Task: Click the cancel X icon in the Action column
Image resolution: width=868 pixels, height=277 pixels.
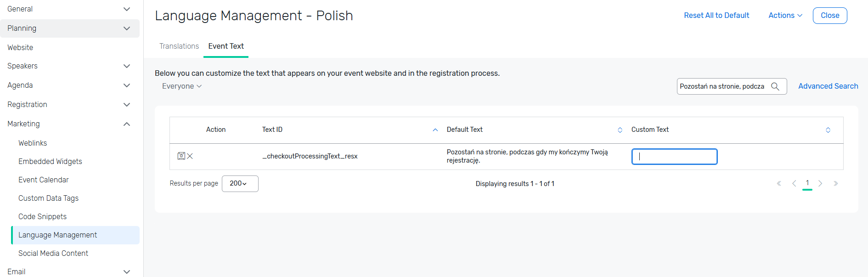Action: point(190,156)
